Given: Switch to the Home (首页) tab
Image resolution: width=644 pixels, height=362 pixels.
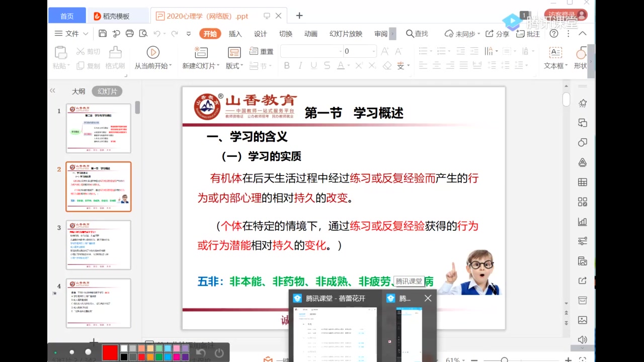Looking at the screenshot, I should coord(67,16).
